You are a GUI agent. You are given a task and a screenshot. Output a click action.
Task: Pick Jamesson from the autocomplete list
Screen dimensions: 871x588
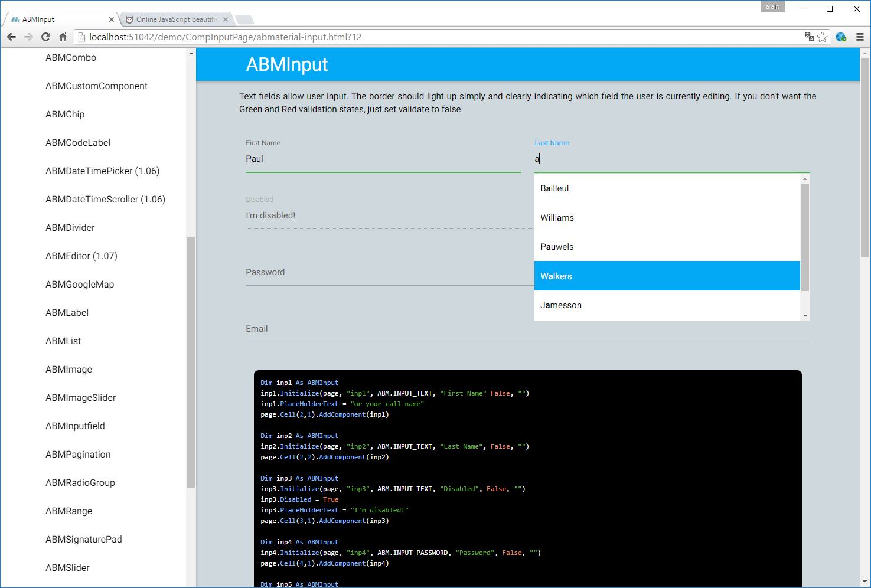(667, 305)
